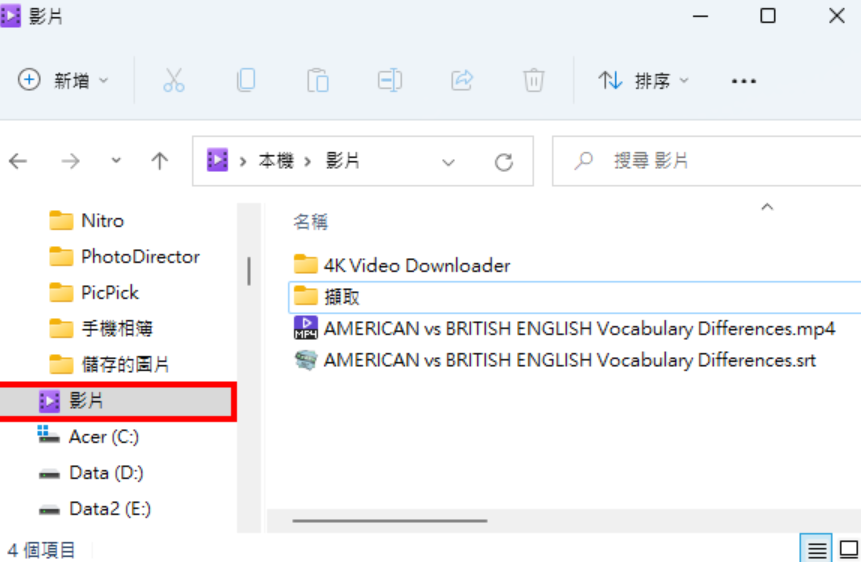Click the Rename icon in toolbar
861x562 pixels.
click(390, 80)
